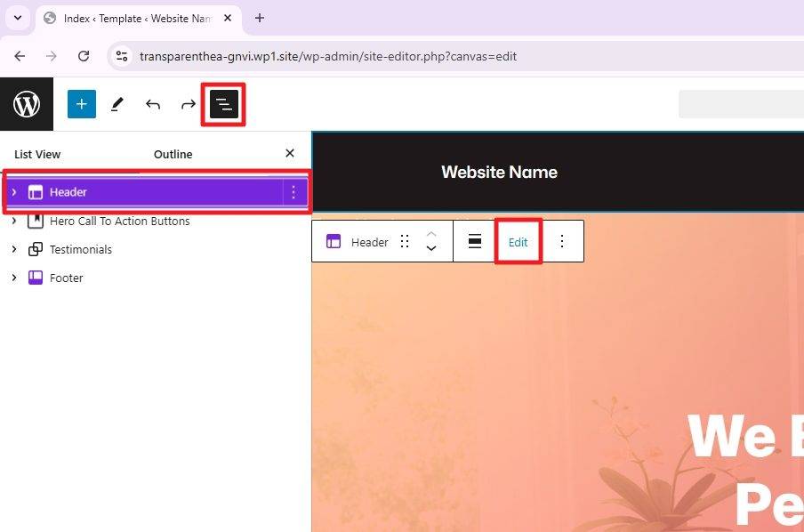Click the browser address bar URL
804x532 pixels.
coord(328,56)
